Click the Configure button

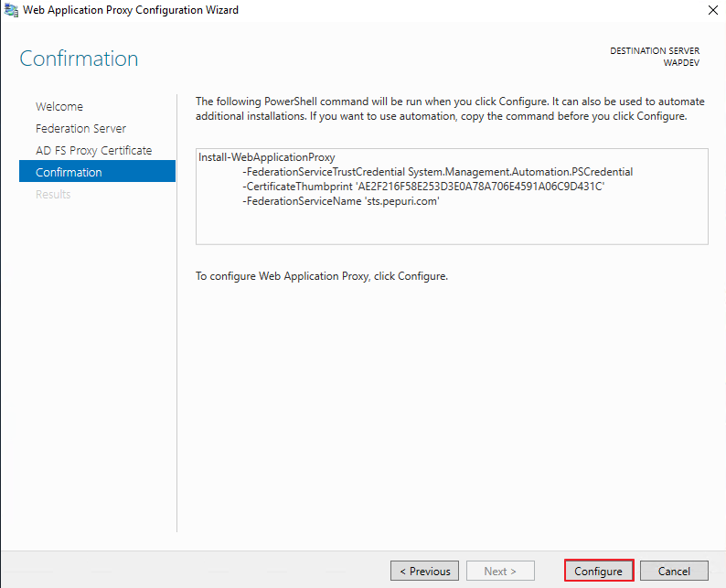[x=599, y=571]
